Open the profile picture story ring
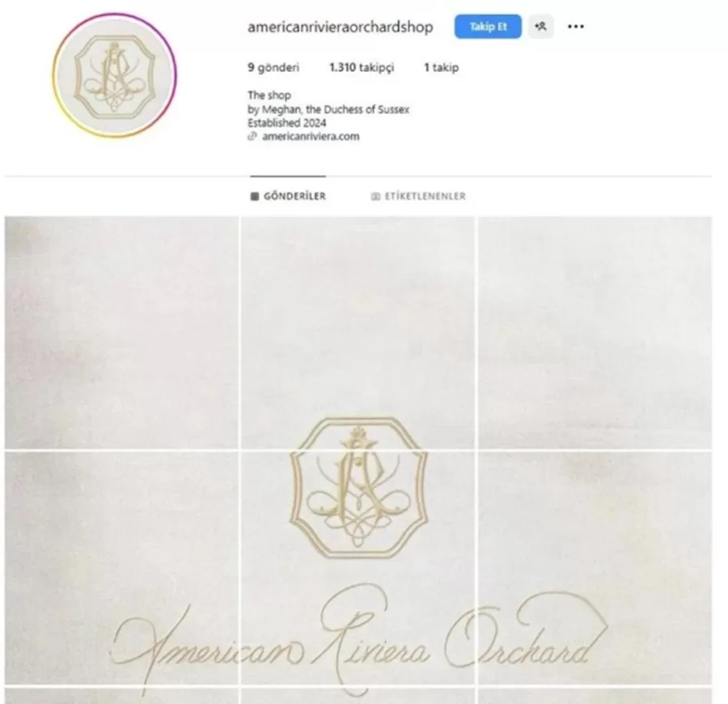The height and width of the screenshot is (704, 728). pyautogui.click(x=114, y=76)
